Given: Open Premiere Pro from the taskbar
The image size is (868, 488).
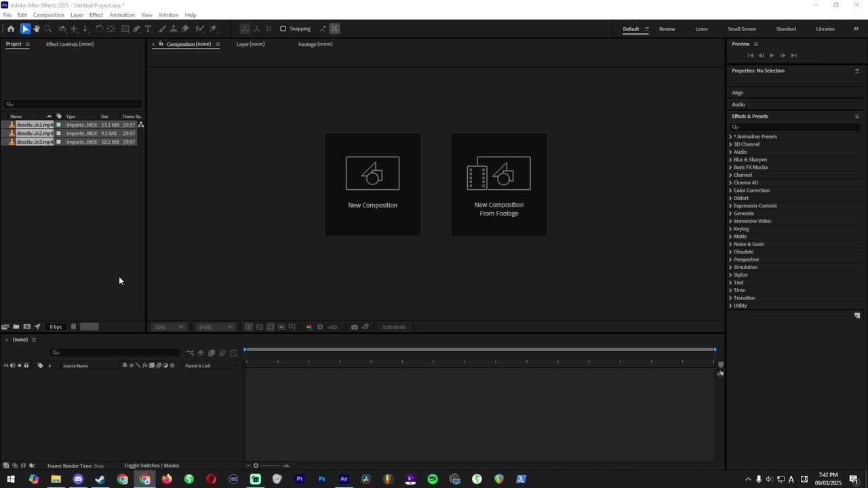Looking at the screenshot, I should click(x=300, y=479).
